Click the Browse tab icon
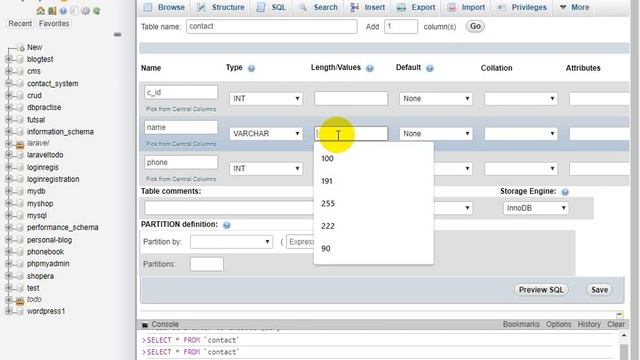Viewport: 640px width, 360px height. point(148,7)
